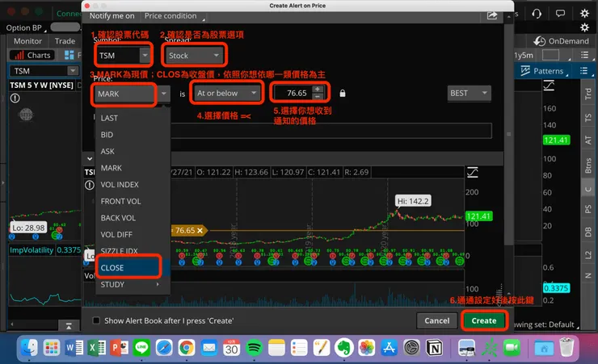
Task: Click the alert exclamation icon on dialog chart
Action: click(x=89, y=186)
